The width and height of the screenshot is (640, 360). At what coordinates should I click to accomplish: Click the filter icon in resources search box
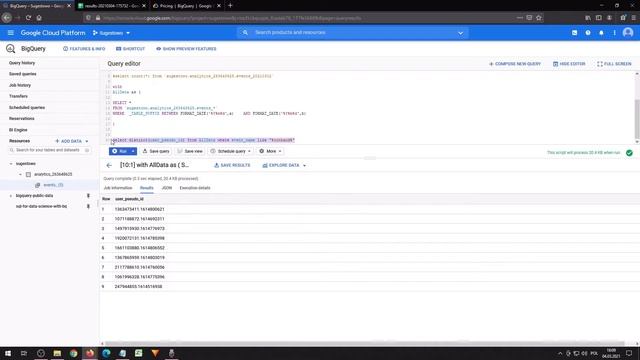[87, 150]
